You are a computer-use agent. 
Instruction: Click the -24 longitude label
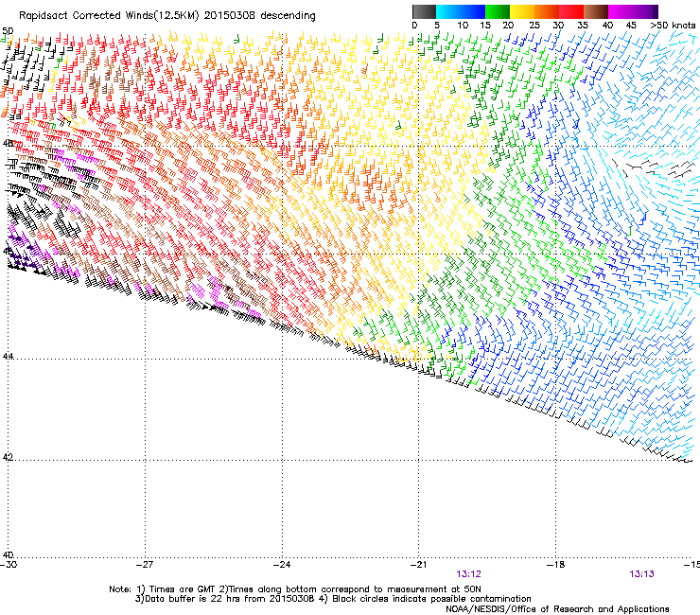coord(282,564)
